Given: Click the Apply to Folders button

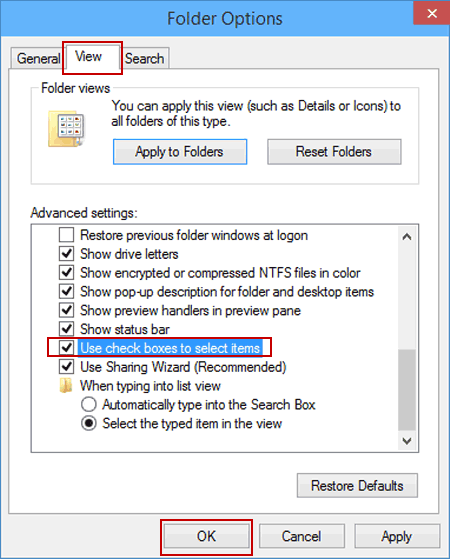Looking at the screenshot, I should (x=180, y=152).
